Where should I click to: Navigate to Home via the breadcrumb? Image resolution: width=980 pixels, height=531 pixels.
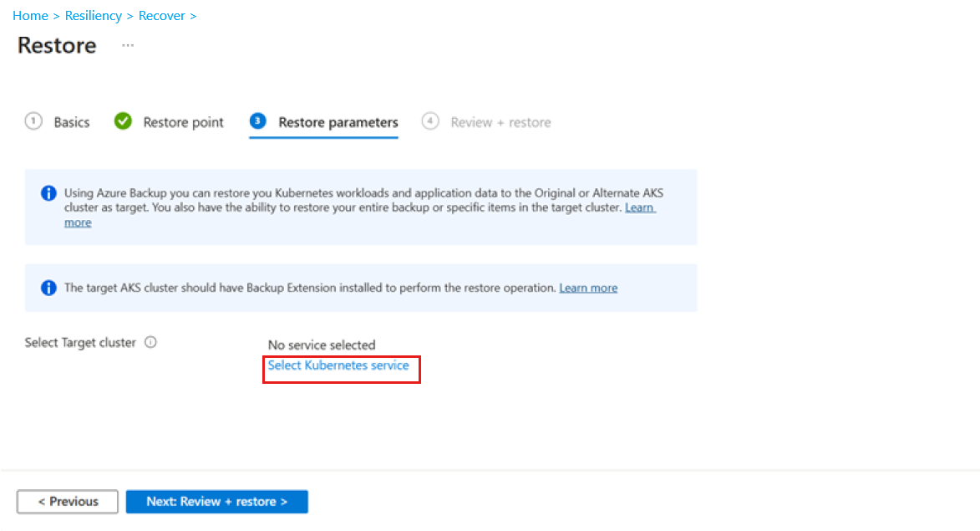coord(30,15)
